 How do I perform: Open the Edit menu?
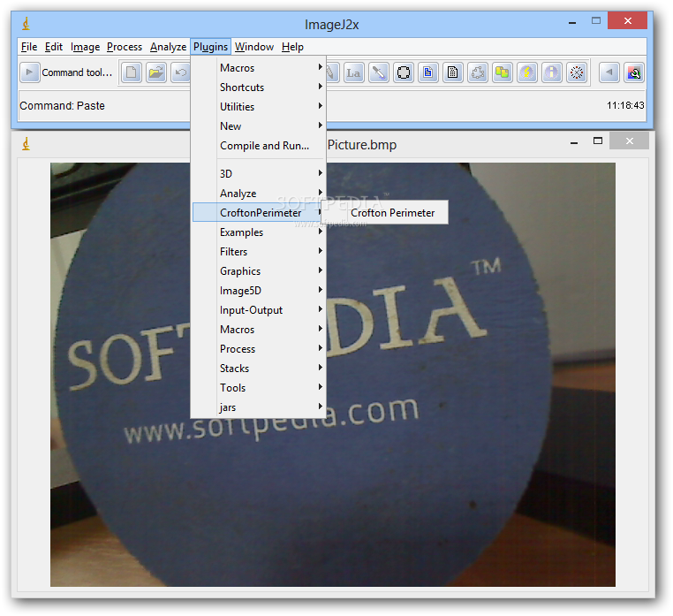[x=54, y=47]
